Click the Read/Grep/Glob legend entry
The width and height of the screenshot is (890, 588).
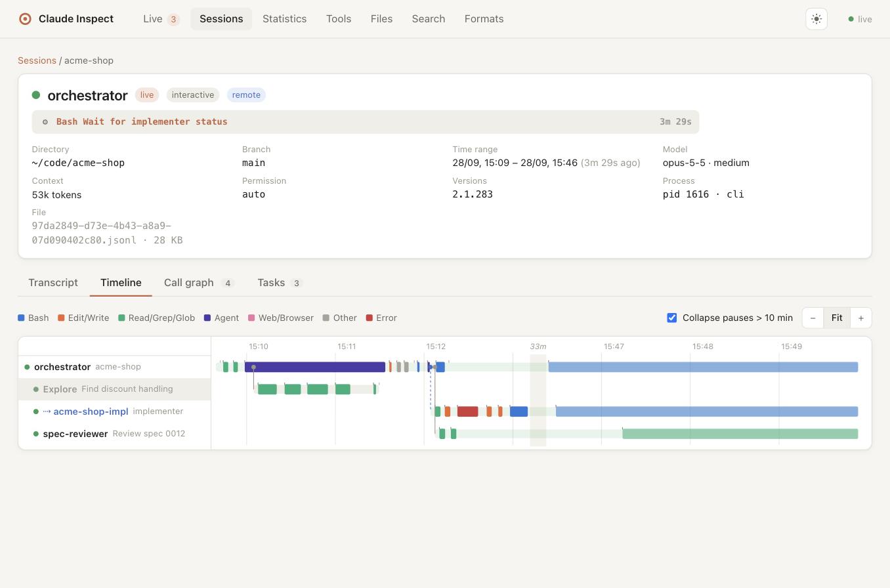[156, 318]
